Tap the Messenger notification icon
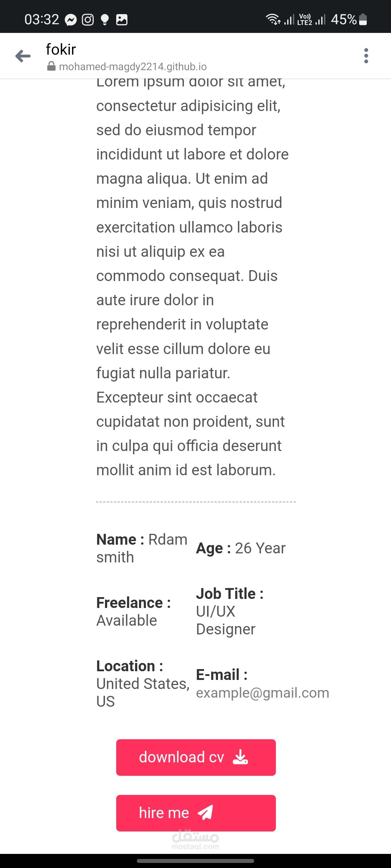This screenshot has height=868, width=391. [71, 20]
